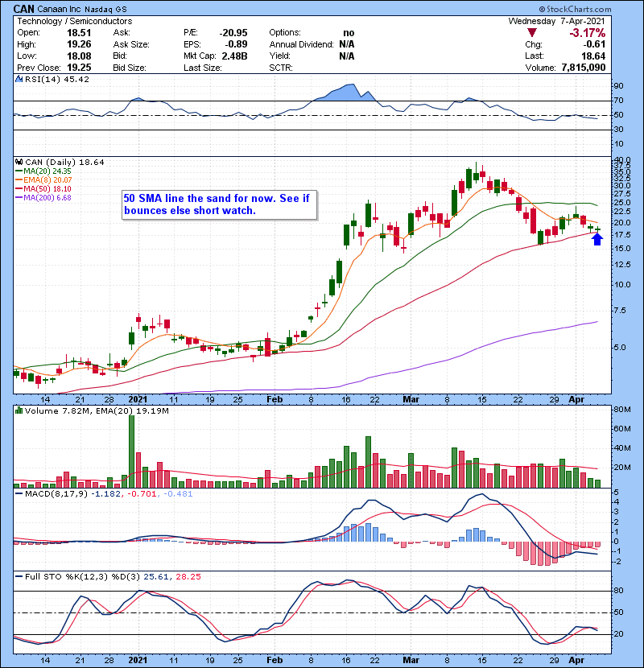Click the stochastic %D value 28.25

point(188,577)
